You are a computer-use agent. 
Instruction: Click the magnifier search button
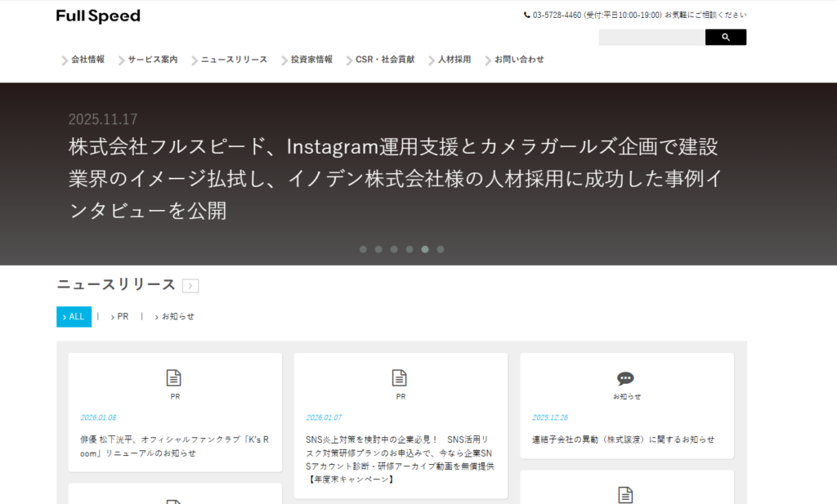(725, 38)
